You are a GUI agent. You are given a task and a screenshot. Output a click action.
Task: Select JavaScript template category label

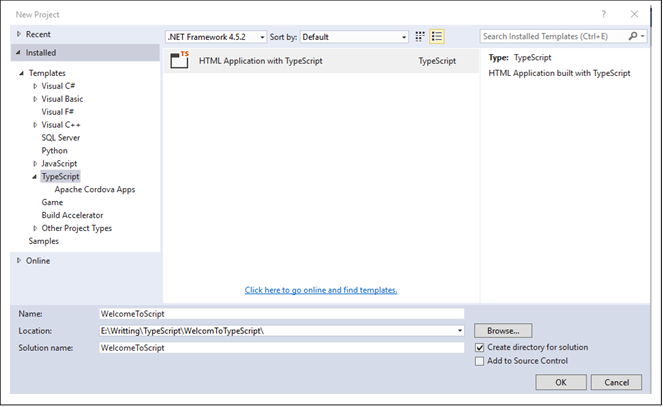pyautogui.click(x=59, y=163)
